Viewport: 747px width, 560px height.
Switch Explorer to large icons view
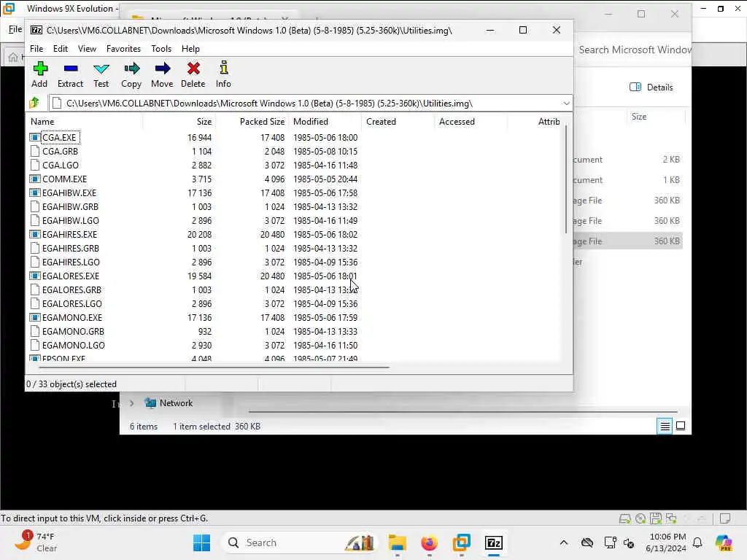pos(681,426)
